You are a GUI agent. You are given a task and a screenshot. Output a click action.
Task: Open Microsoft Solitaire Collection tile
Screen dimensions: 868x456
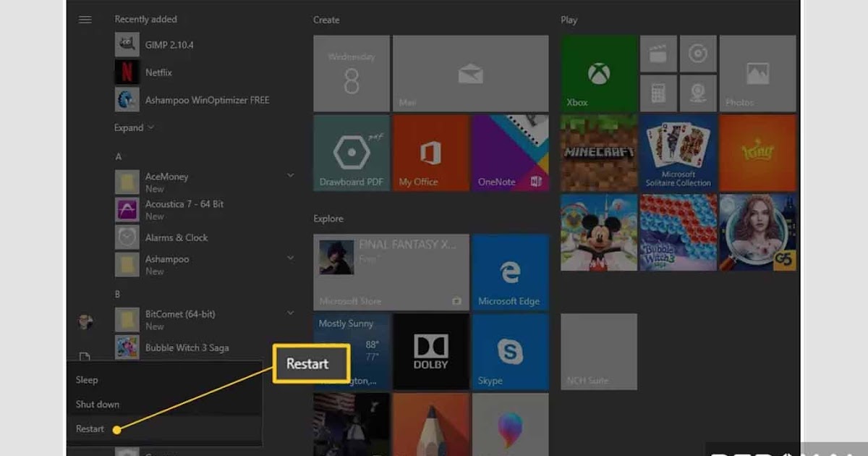(678, 153)
